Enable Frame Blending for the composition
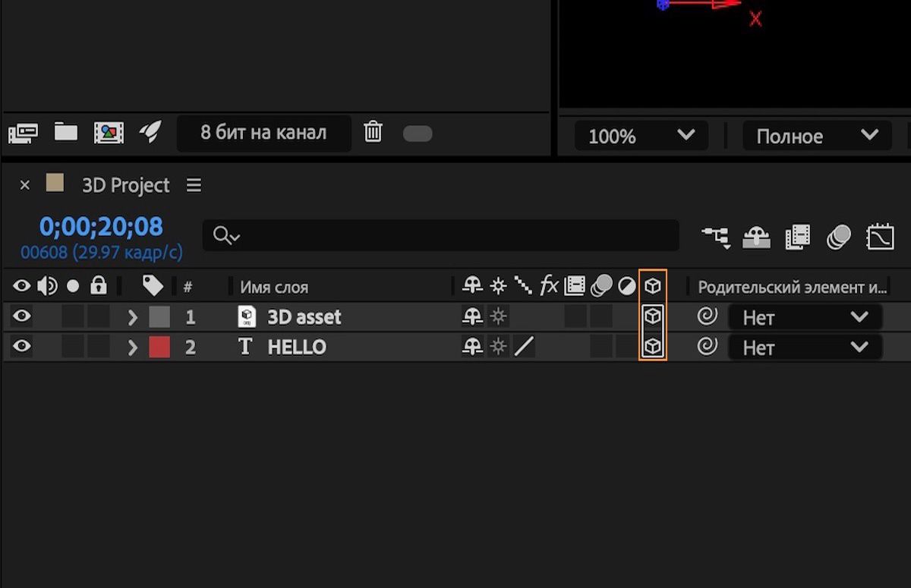Screen dimensions: 911x588 click(x=798, y=237)
